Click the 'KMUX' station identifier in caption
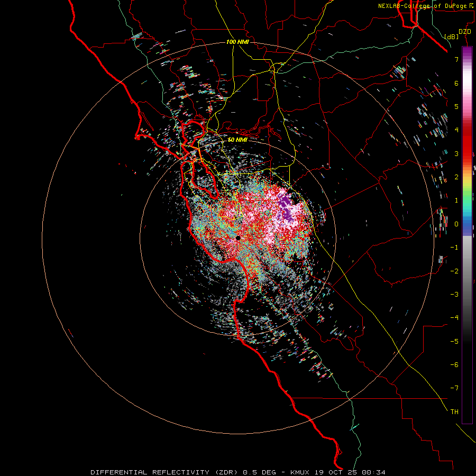The image size is (476, 476). pyautogui.click(x=300, y=472)
